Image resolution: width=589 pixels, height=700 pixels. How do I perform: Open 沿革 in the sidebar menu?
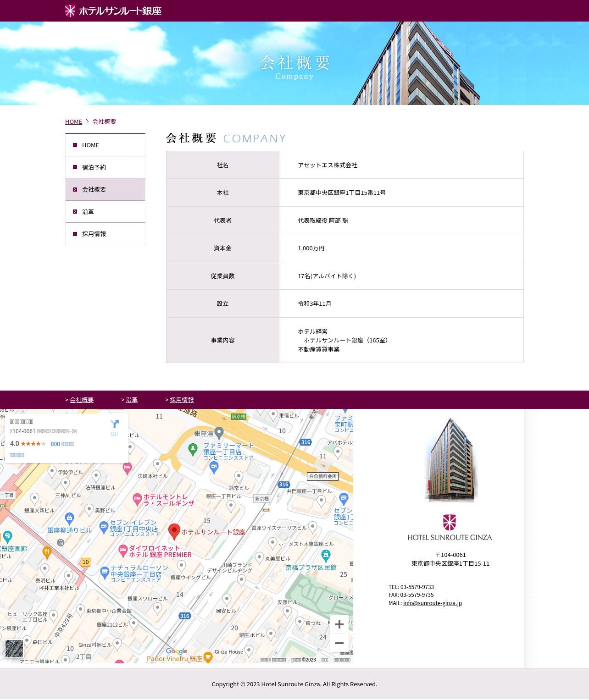click(105, 212)
